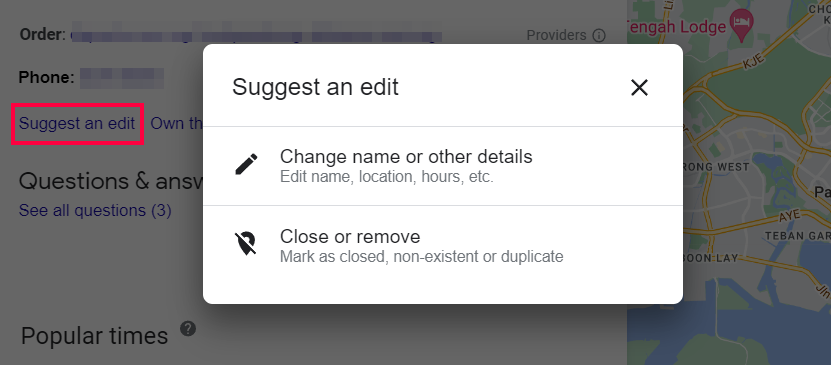This screenshot has height=365, width=831.
Task: Click the Providers label
Action: (556, 35)
